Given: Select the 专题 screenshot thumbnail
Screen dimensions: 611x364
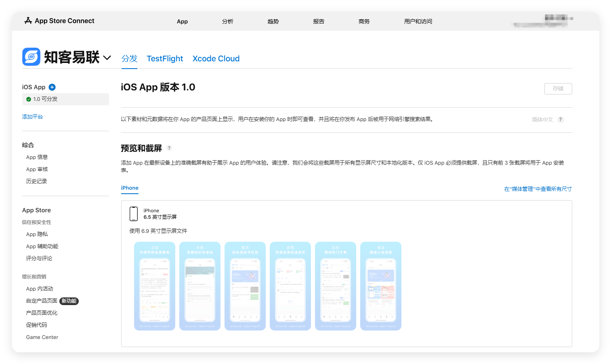Looking at the screenshot, I should 200,286.
